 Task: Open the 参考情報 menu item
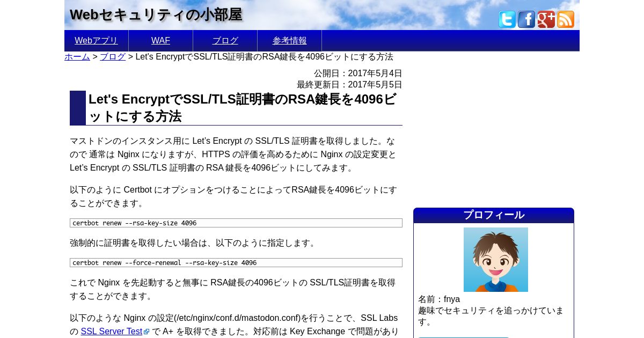click(289, 41)
